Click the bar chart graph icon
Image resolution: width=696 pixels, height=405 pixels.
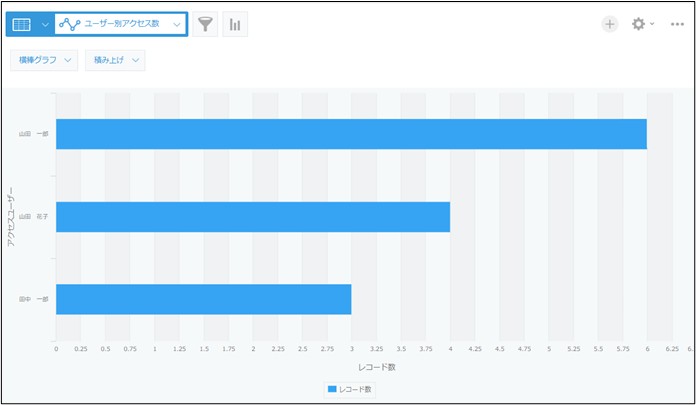point(235,24)
